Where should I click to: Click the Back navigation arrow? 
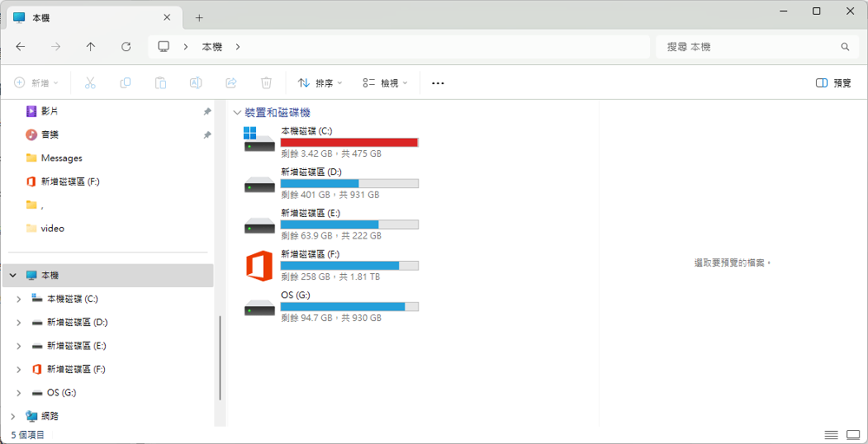pos(21,47)
